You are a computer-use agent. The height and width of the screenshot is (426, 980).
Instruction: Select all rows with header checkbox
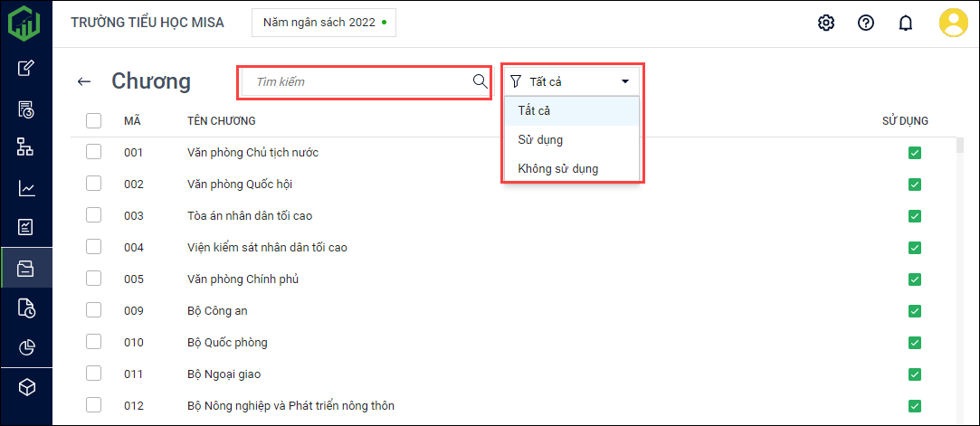pyautogui.click(x=93, y=120)
